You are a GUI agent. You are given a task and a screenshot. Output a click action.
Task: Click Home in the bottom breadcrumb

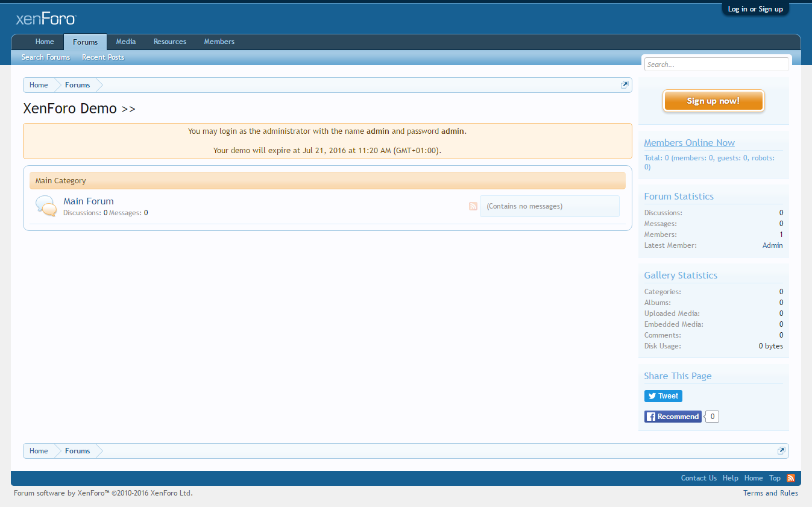click(x=39, y=451)
